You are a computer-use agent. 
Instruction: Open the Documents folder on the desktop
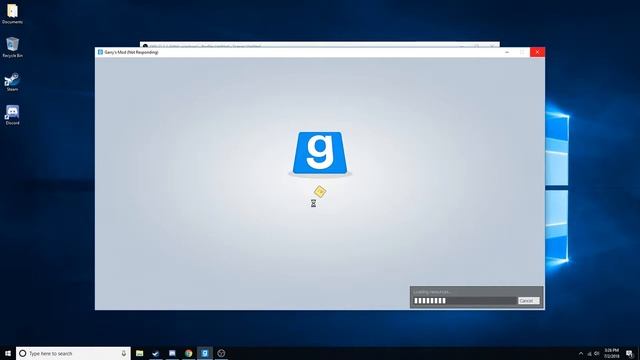point(12,13)
